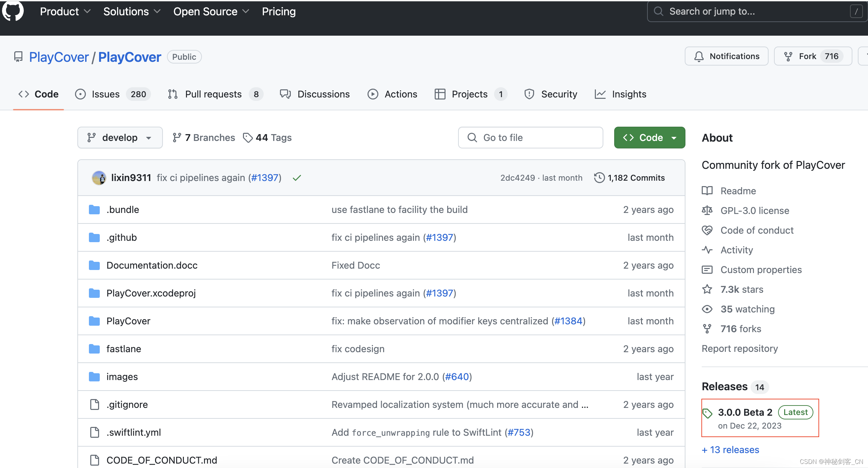Open the green Code dropdown
868x468 pixels.
click(x=649, y=138)
